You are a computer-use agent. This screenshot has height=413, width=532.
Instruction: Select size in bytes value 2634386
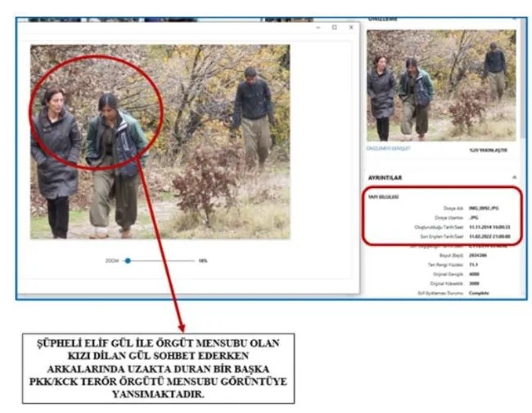(x=478, y=255)
